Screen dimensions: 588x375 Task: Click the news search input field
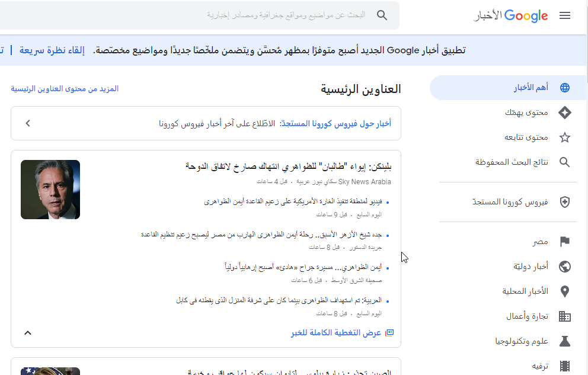click(x=285, y=15)
